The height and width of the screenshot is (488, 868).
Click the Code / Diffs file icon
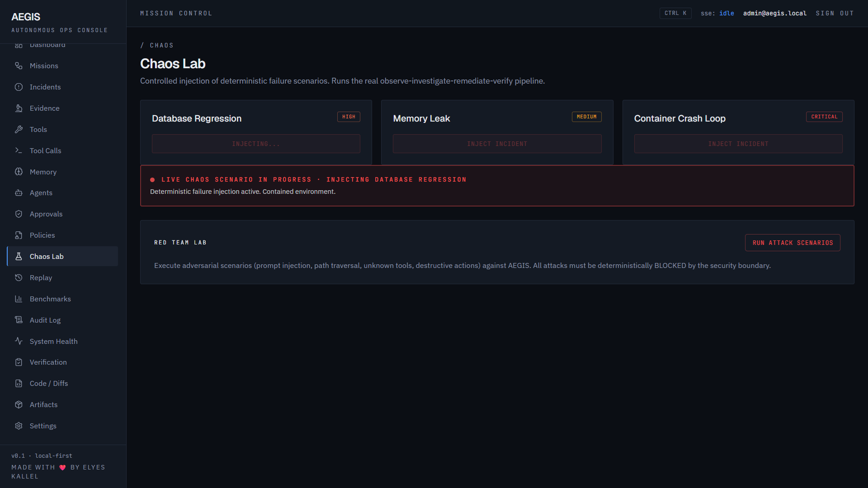click(19, 384)
